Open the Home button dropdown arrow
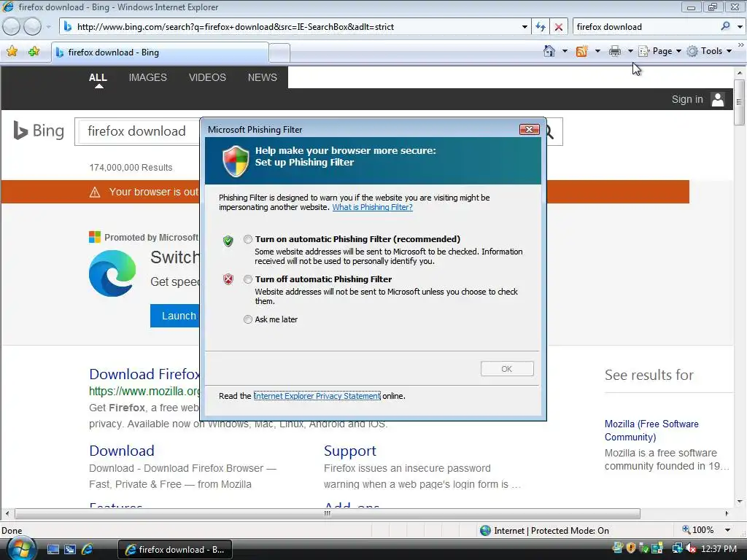This screenshot has height=560, width=747. click(565, 52)
